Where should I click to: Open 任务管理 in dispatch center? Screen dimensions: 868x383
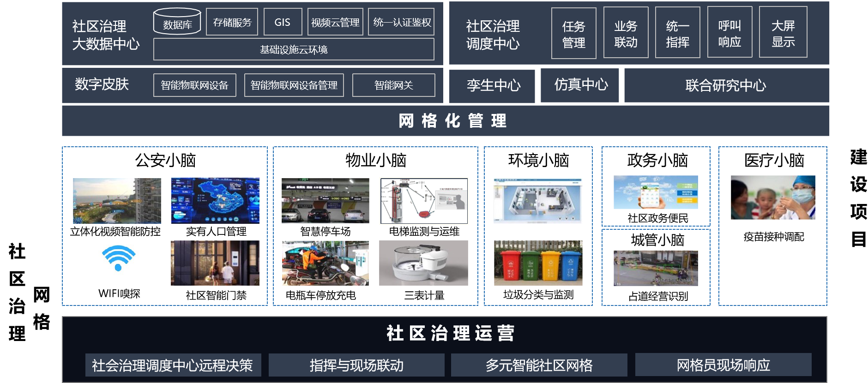(573, 34)
